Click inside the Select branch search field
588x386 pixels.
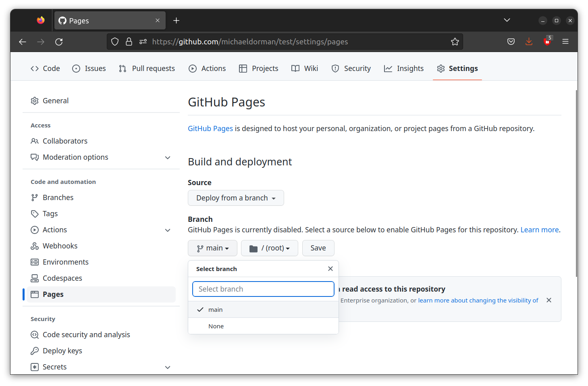[x=263, y=289]
